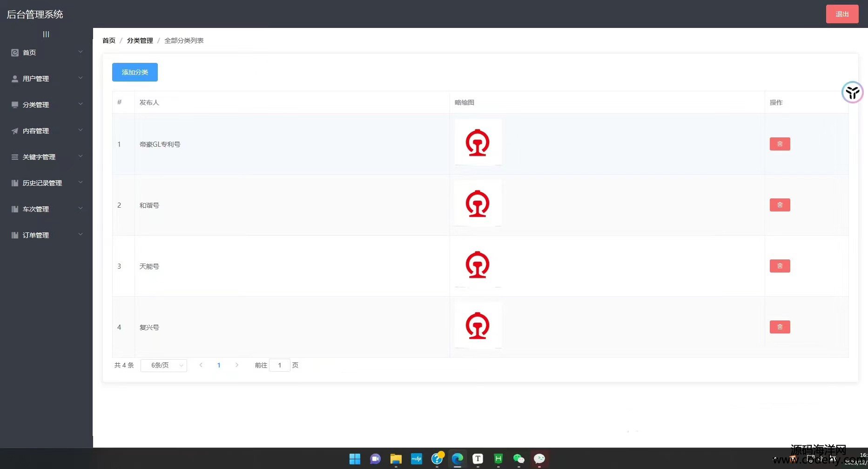868x469 pixels.
Task: Click the 车次管理 sidebar icon
Action: [x=15, y=209]
